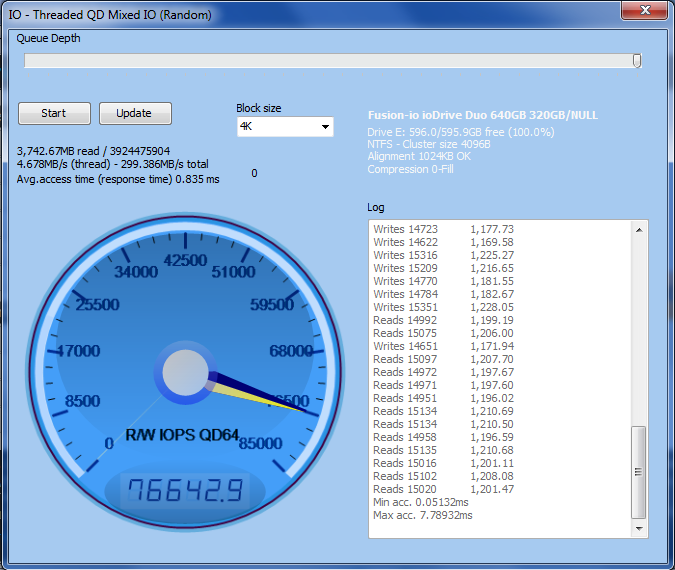This screenshot has height=570, width=675.
Task: Click the center hub of the IOPS gauge
Action: point(184,375)
